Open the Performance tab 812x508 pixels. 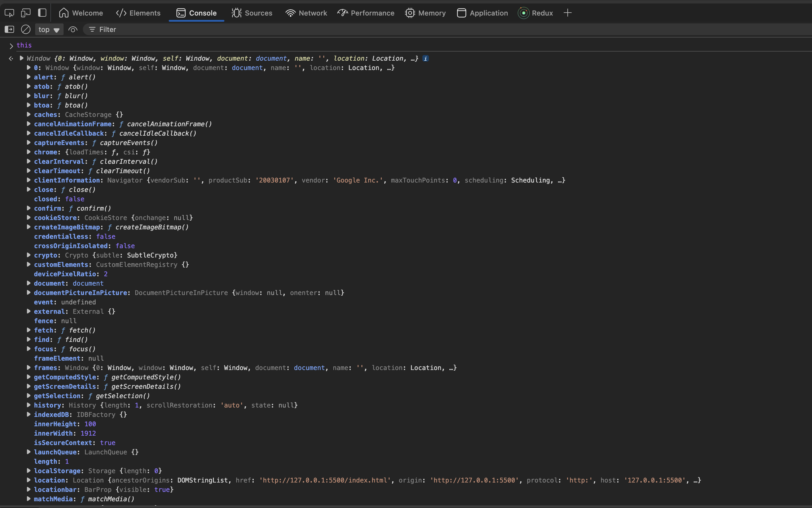366,13
